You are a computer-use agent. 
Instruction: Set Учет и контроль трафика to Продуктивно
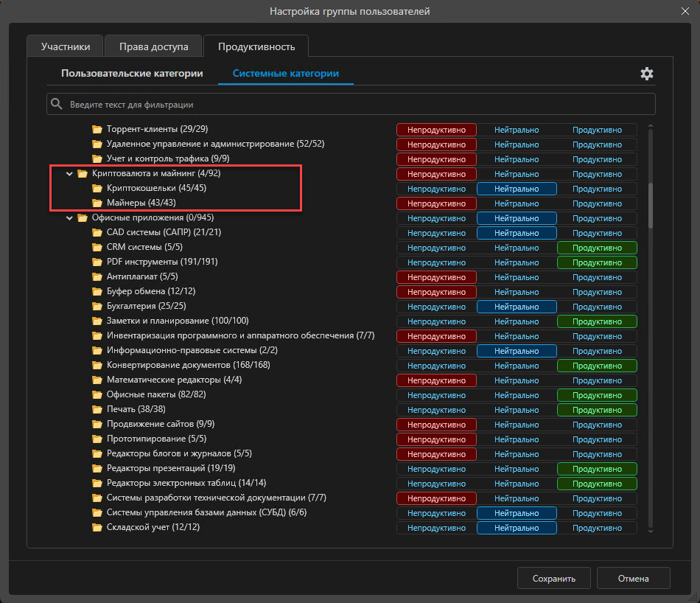(x=597, y=159)
